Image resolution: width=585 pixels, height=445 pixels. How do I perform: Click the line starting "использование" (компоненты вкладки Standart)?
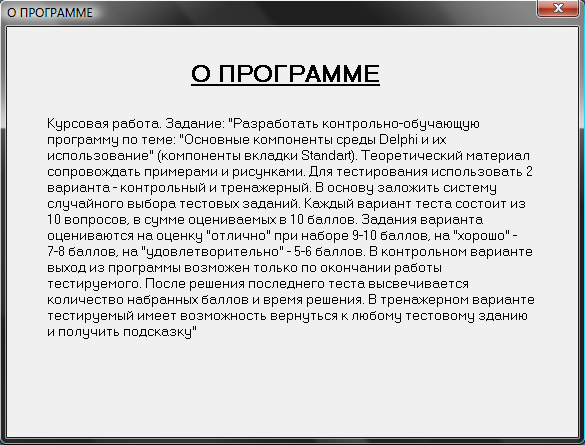[288, 156]
